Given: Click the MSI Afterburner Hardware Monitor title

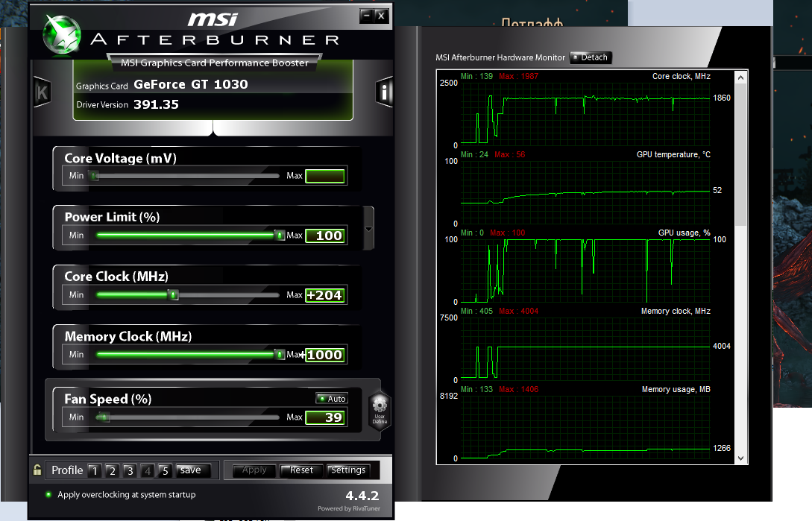Looking at the screenshot, I should 500,57.
